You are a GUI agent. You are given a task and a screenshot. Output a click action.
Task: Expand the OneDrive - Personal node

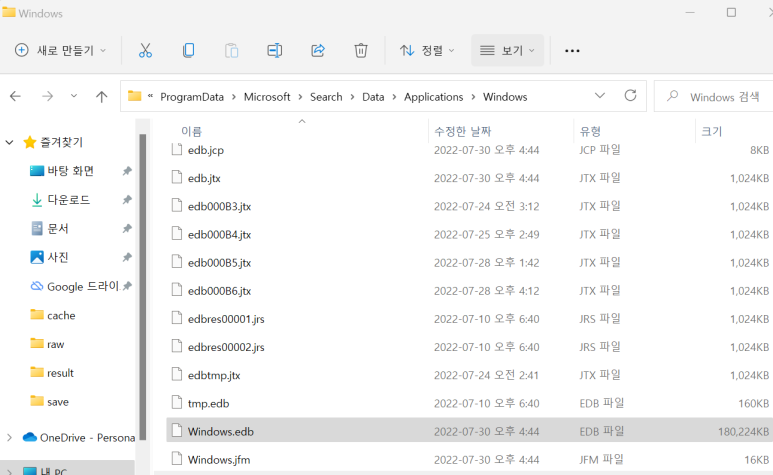9,438
